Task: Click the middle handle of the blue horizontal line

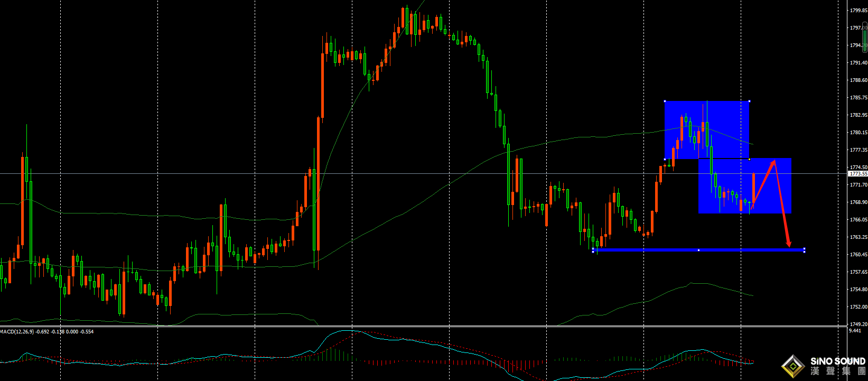Action: coord(698,250)
